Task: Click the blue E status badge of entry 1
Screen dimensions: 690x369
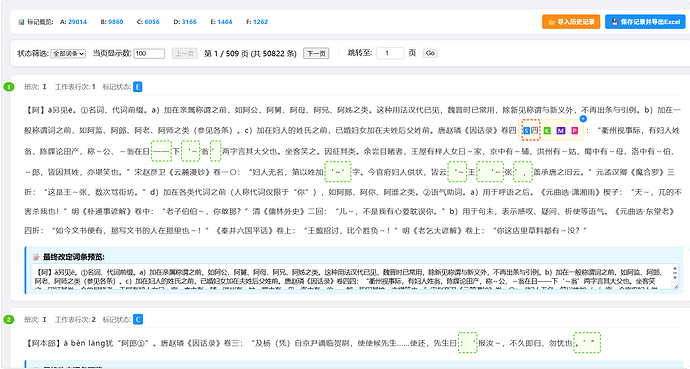Action: pyautogui.click(x=137, y=87)
